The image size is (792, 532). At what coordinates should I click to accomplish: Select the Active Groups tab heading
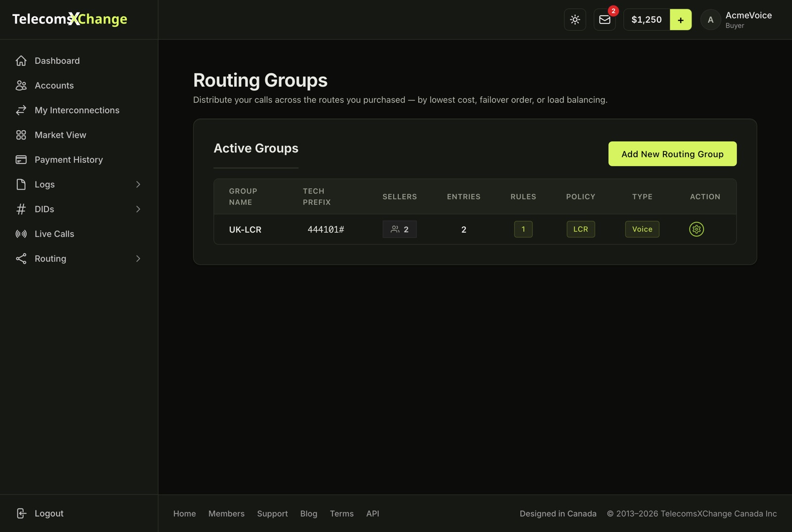click(256, 148)
